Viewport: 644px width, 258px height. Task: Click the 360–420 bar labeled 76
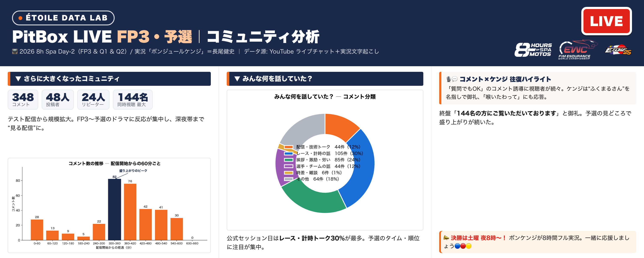130,212
